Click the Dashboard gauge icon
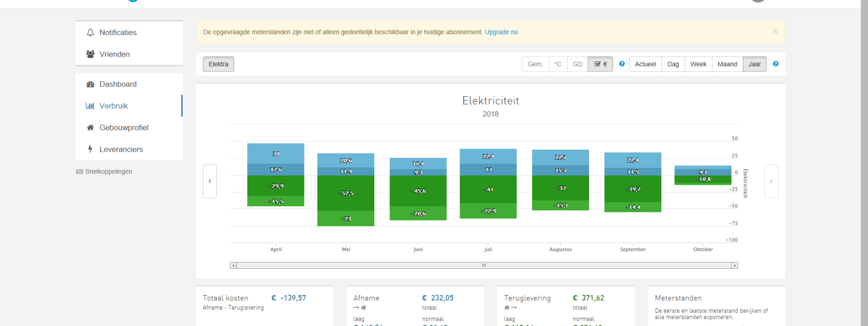 90,84
